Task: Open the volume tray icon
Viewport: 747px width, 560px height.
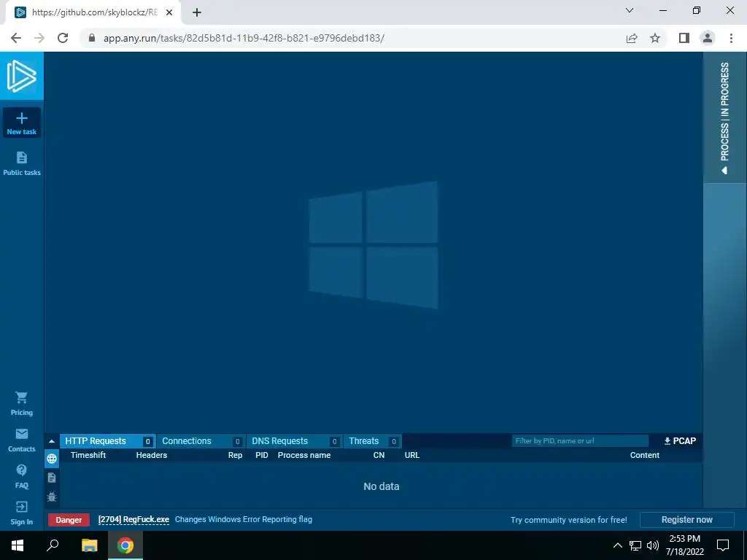Action: click(x=653, y=545)
